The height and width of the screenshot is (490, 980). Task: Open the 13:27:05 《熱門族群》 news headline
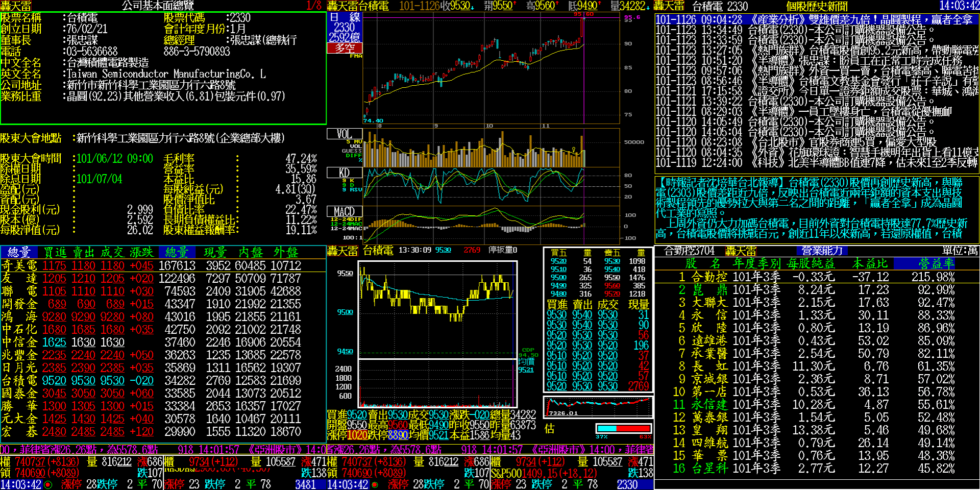817,50
